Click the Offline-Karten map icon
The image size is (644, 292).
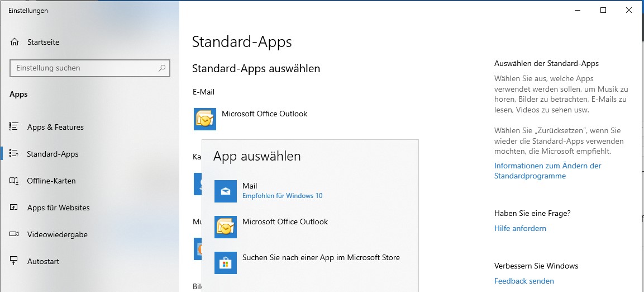13,181
